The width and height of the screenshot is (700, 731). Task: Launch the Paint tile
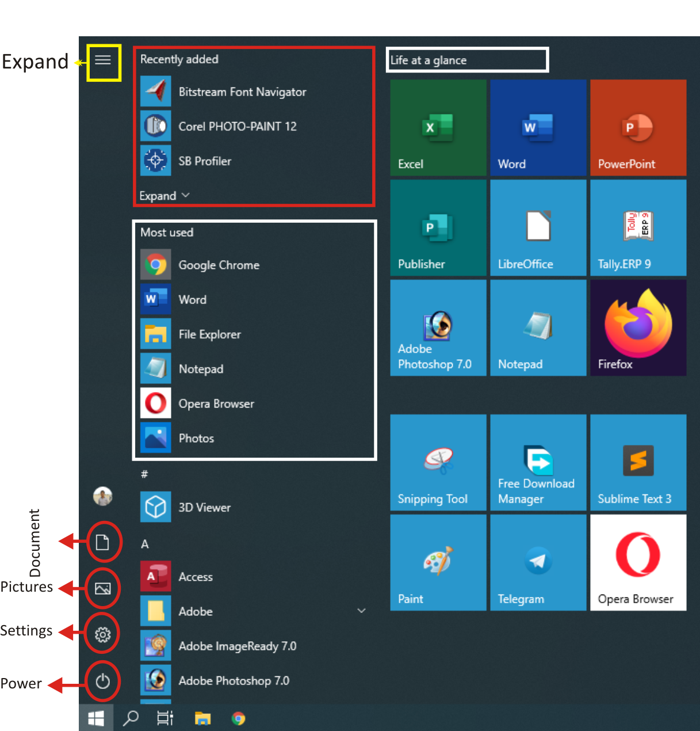pyautogui.click(x=438, y=563)
